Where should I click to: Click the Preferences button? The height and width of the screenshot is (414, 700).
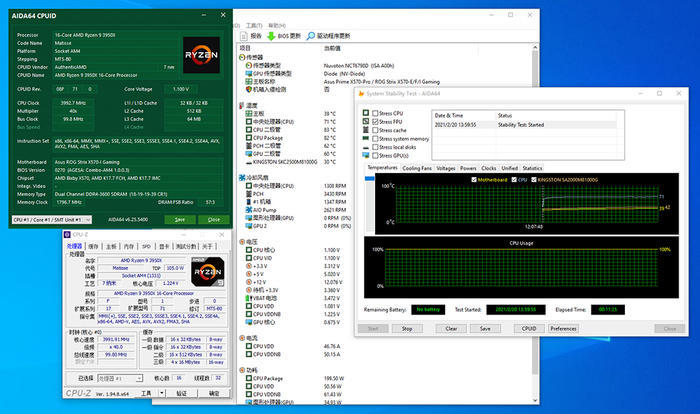(x=563, y=329)
